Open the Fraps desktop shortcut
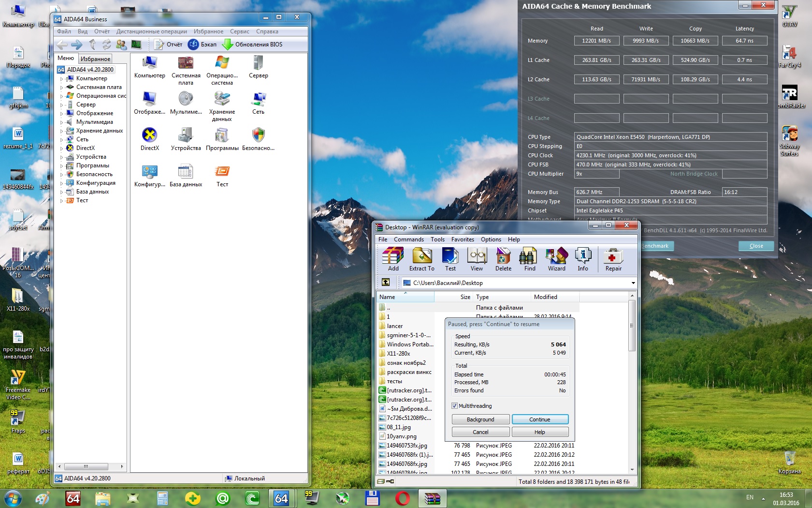The image size is (812, 508). 18,421
